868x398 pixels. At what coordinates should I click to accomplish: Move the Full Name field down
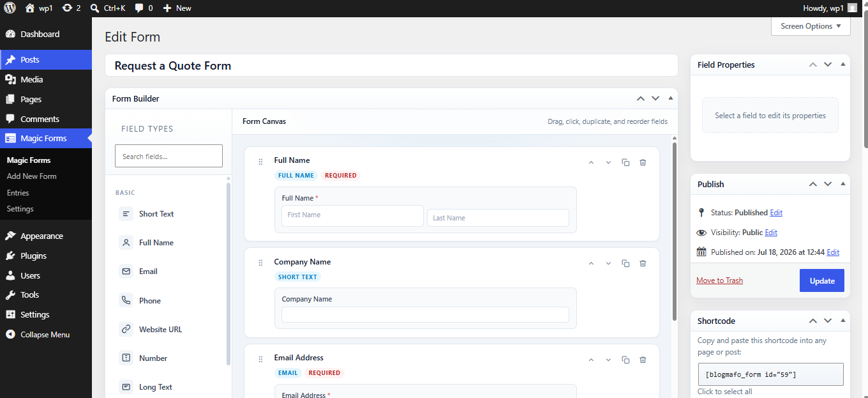pyautogui.click(x=608, y=162)
